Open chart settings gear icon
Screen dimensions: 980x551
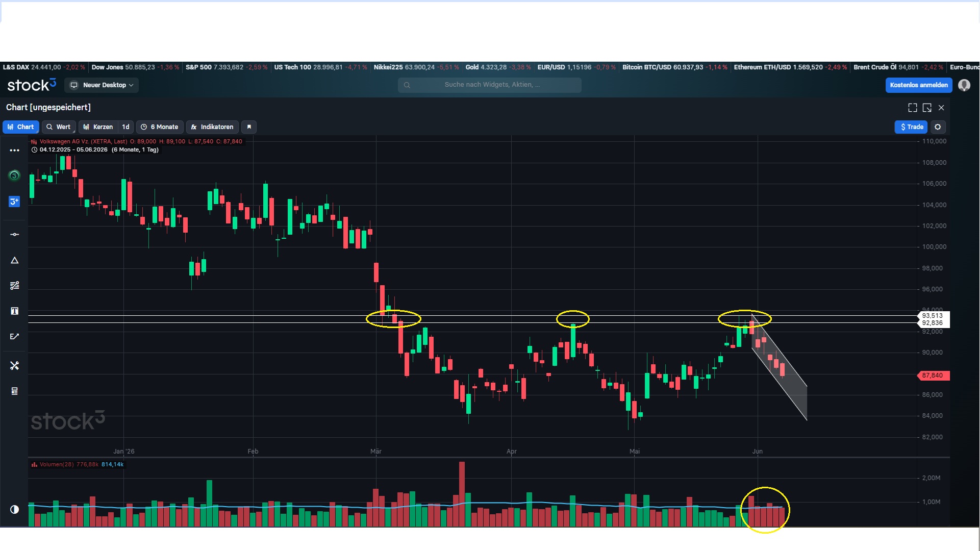pos(938,127)
